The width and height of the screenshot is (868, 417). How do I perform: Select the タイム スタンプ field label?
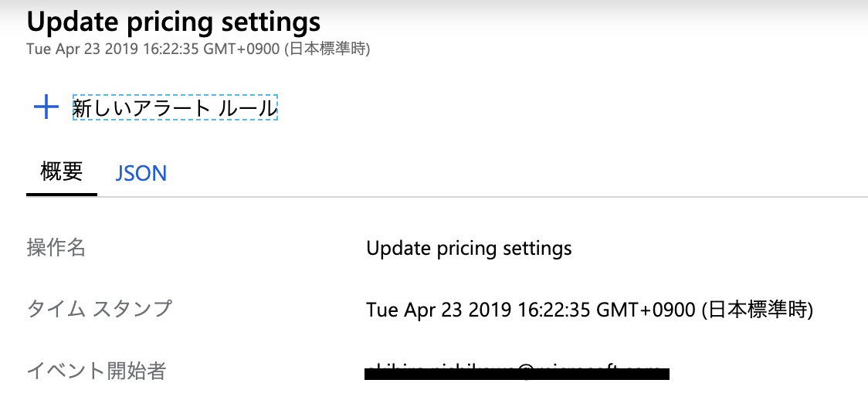[x=99, y=309]
